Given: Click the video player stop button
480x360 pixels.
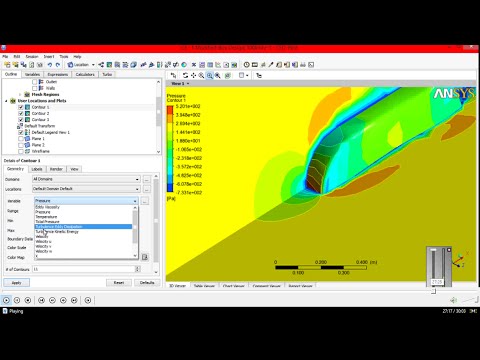Looking at the screenshot, I should (28, 300).
